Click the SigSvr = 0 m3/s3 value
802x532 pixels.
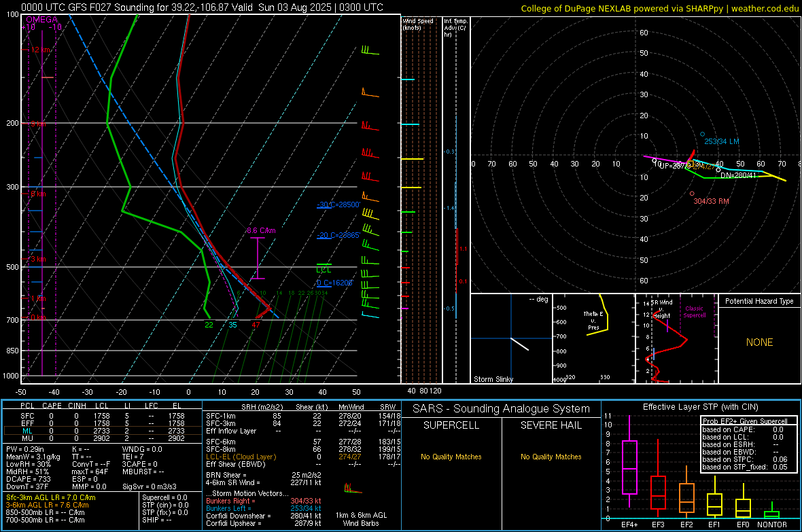[x=150, y=486]
